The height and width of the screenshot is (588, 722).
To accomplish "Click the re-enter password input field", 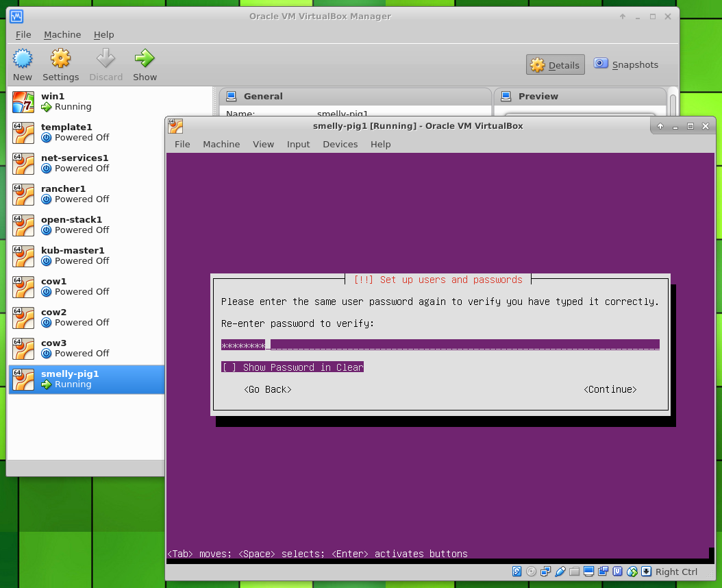I will click(x=440, y=345).
